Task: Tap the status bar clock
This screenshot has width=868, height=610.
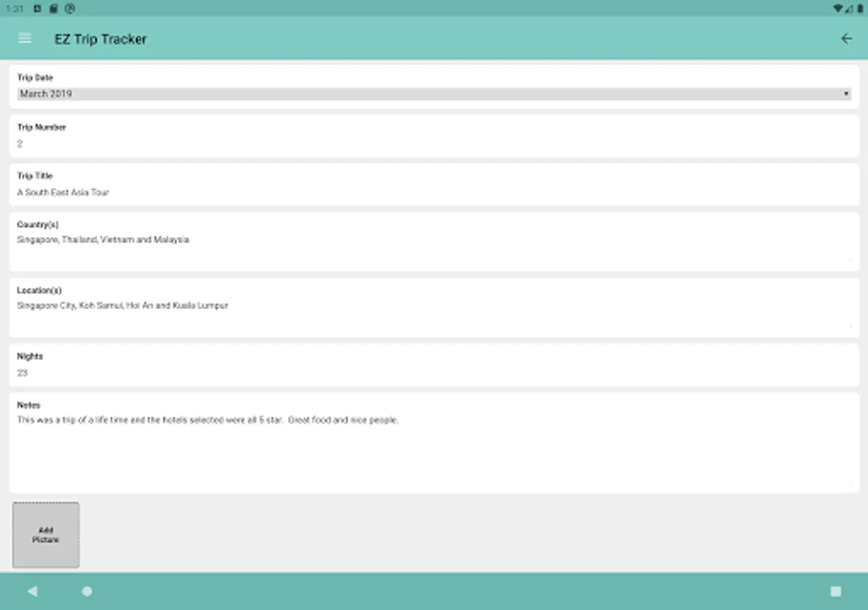Action: click(x=15, y=9)
